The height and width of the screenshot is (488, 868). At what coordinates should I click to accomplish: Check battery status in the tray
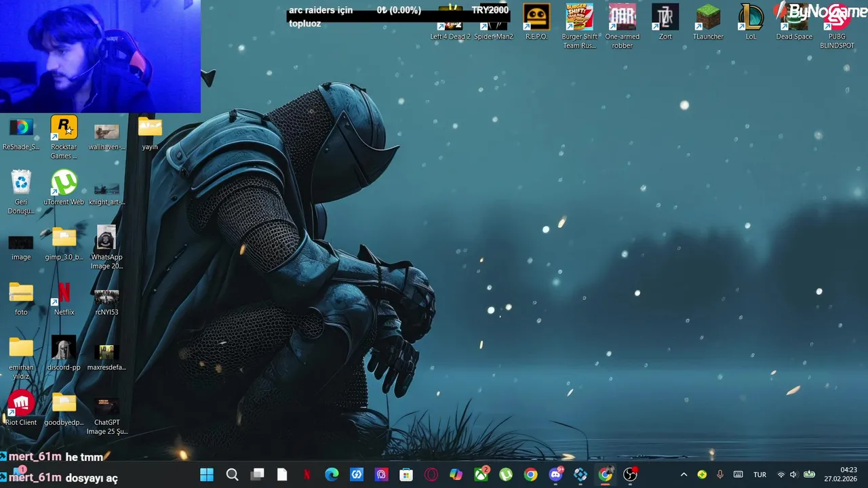pyautogui.click(x=809, y=474)
